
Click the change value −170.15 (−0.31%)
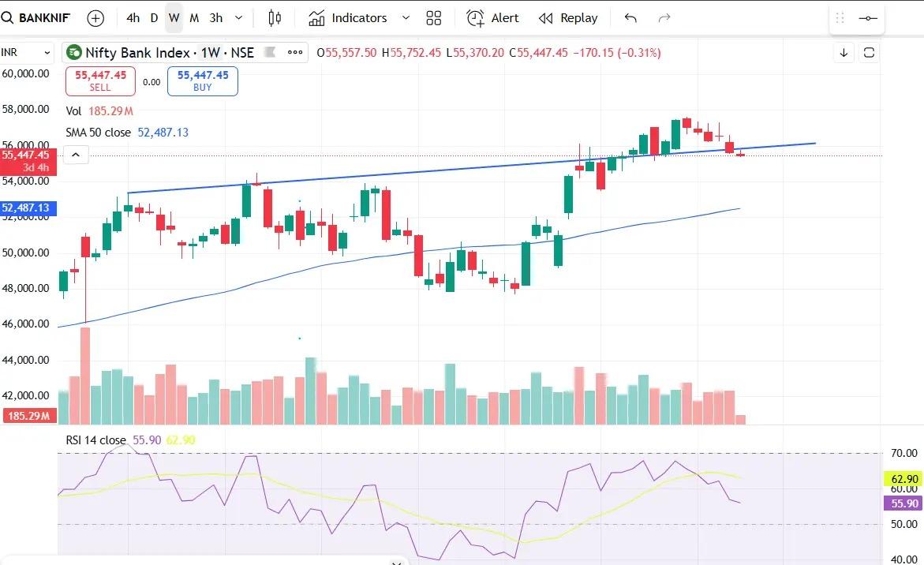click(617, 52)
